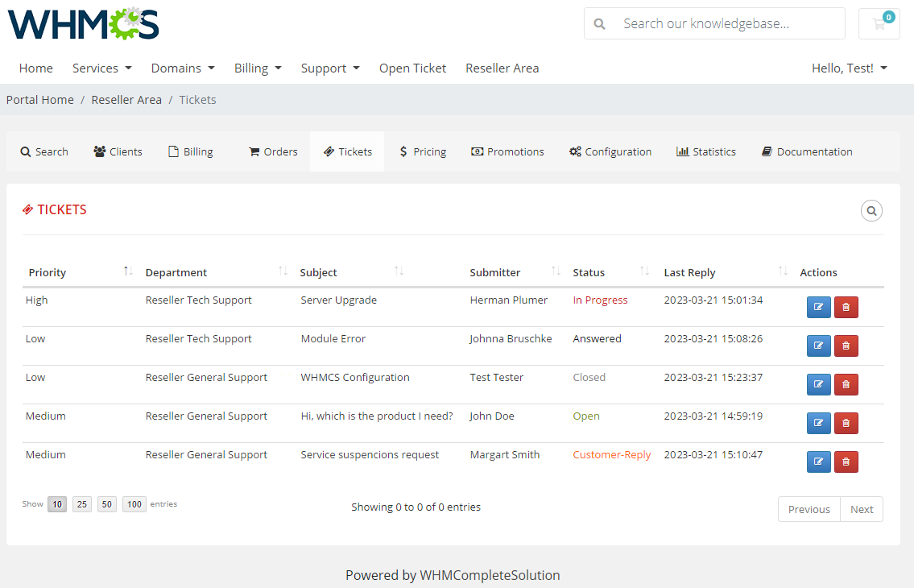The height and width of the screenshot is (588, 914).
Task: Click the edit icon on John Doe's ticket
Action: (x=818, y=423)
